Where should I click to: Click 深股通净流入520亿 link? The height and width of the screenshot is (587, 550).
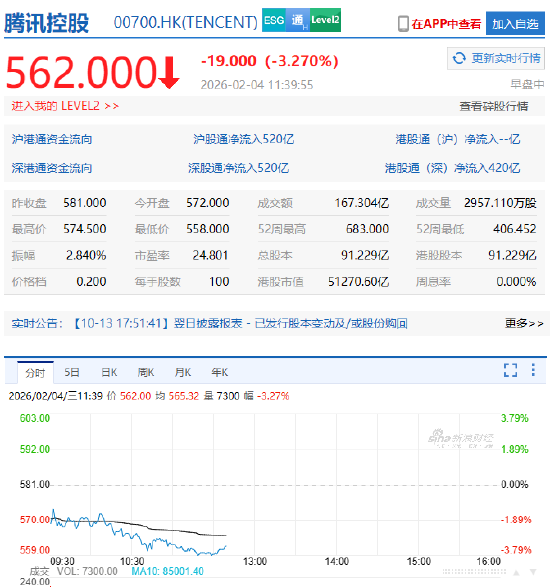click(238, 168)
